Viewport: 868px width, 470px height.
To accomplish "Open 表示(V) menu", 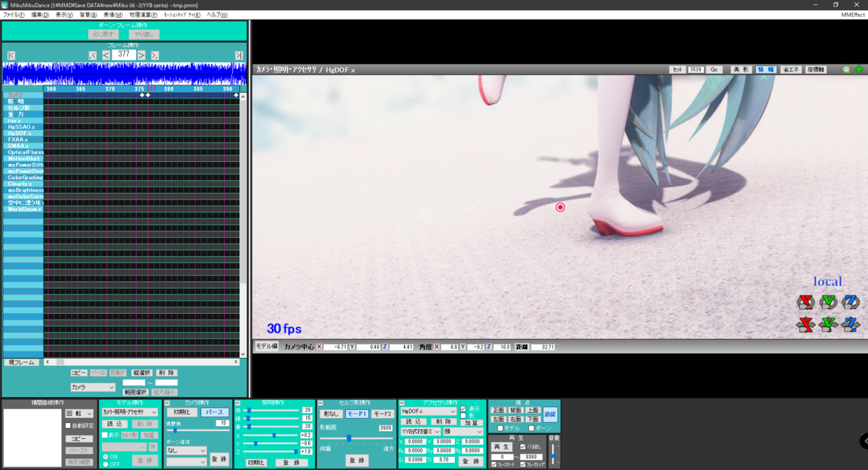I will tap(64, 14).
